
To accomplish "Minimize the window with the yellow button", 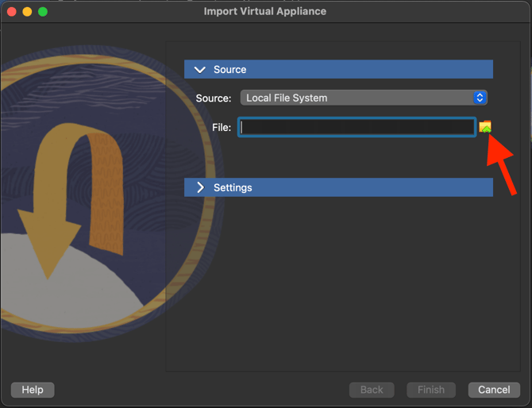I will [27, 12].
